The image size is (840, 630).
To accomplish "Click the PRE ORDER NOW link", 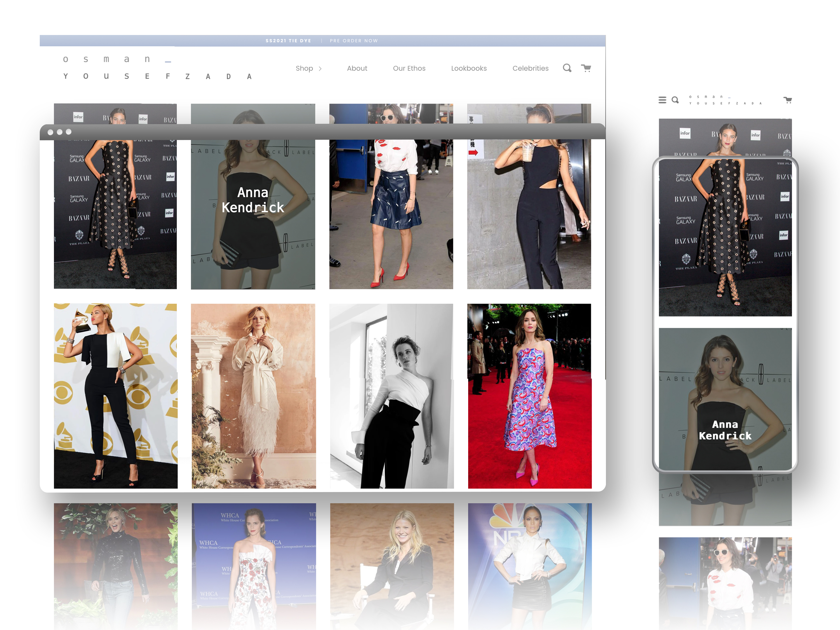I will [354, 41].
